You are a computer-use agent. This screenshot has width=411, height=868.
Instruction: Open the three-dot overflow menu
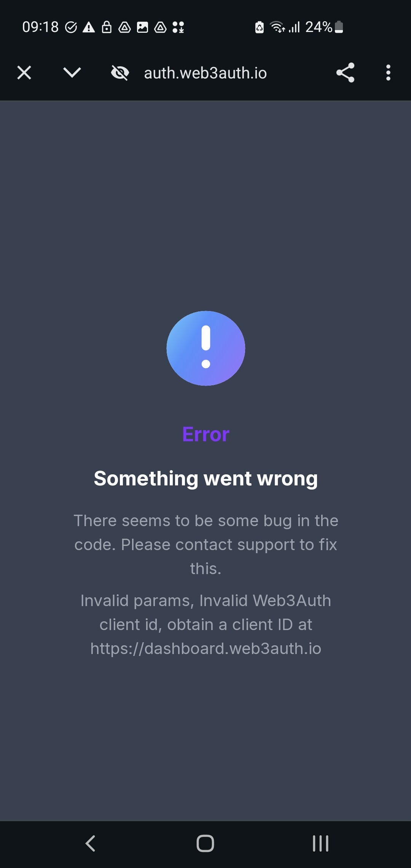pos(388,73)
